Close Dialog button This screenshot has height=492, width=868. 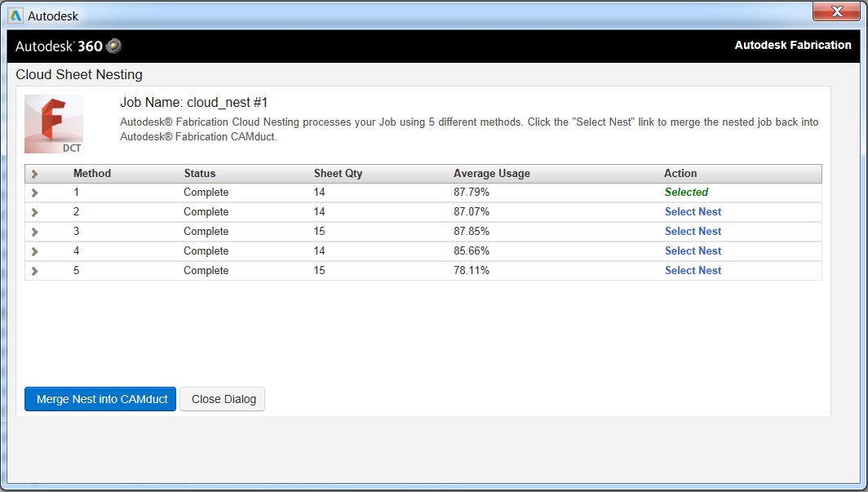click(223, 399)
